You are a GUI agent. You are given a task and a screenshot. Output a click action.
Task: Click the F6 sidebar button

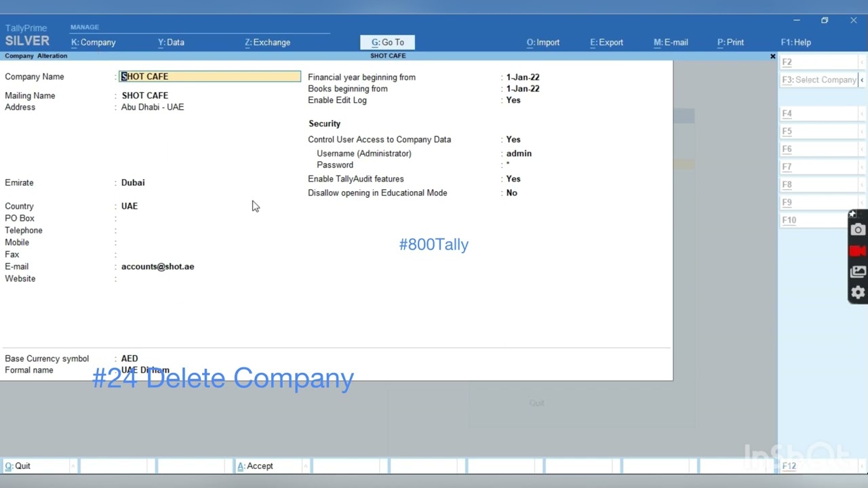[823, 149]
